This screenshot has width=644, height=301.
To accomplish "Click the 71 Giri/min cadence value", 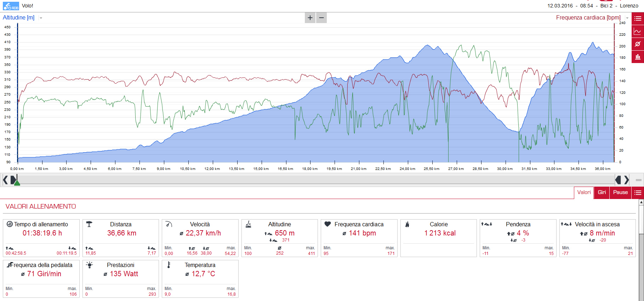I will coord(44,274).
